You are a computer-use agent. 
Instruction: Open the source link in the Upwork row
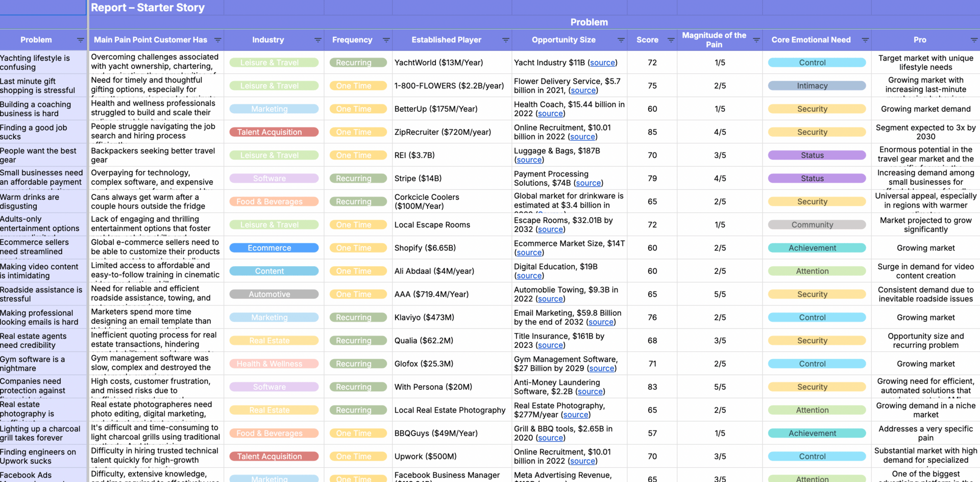tap(582, 461)
